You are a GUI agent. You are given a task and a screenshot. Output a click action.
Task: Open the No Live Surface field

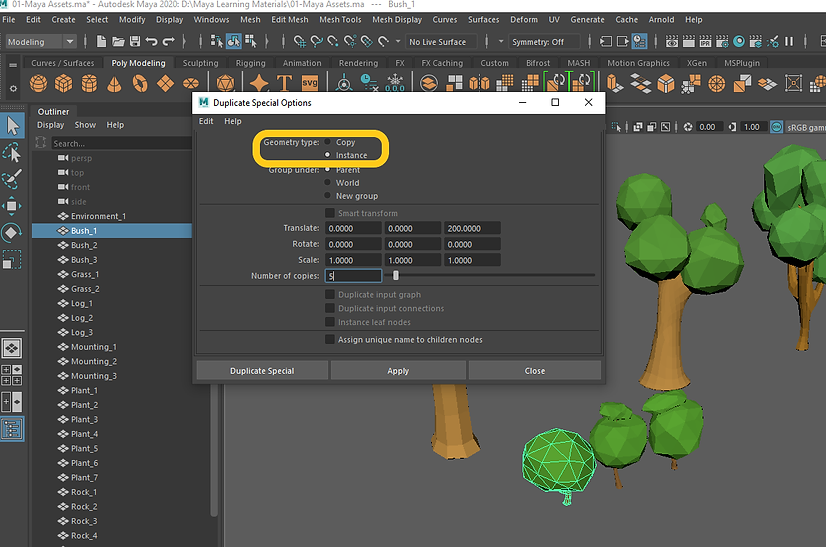(x=441, y=42)
